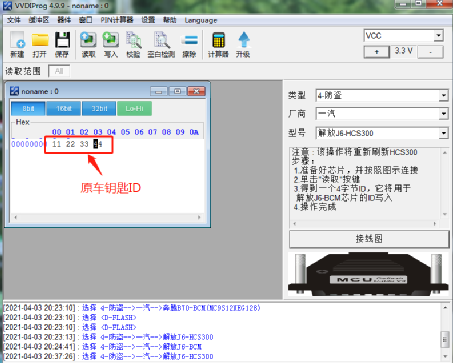This screenshot has height=363, width=453.
Task: Click the Blank check (空白检测) icon
Action: coord(161,44)
